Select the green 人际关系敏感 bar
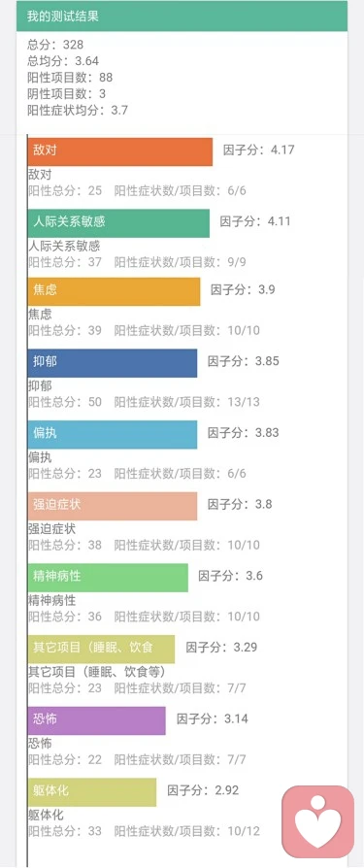The image size is (364, 868). click(118, 223)
